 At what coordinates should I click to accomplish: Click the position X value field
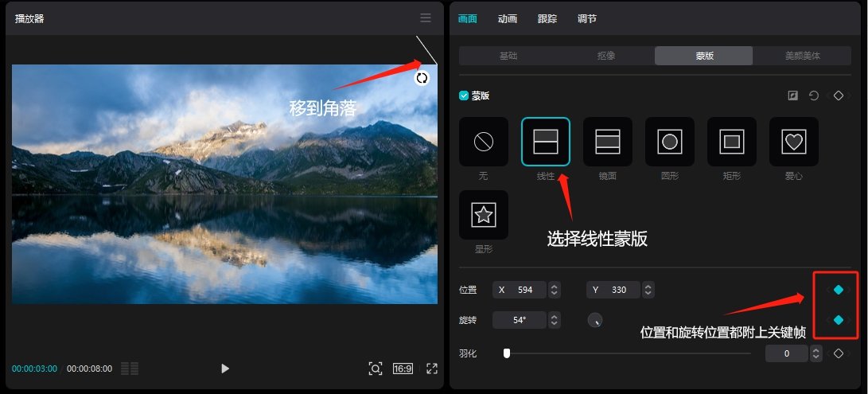pos(520,290)
